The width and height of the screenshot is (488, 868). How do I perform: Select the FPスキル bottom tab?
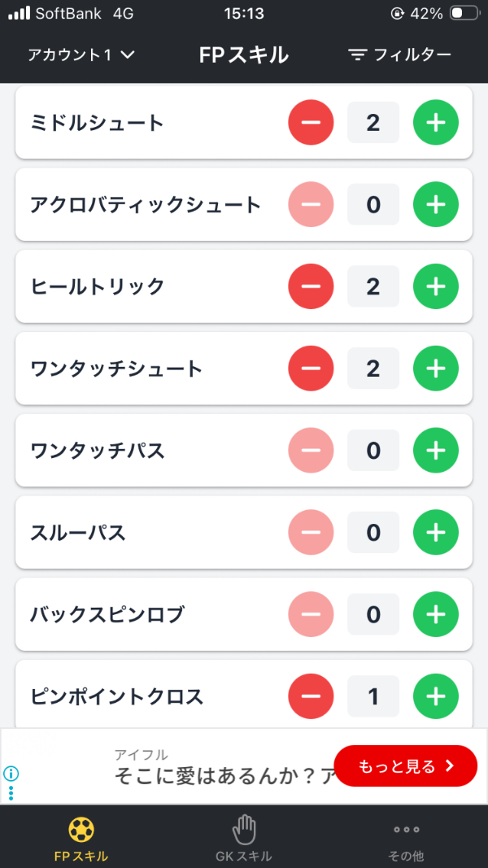pyautogui.click(x=81, y=840)
